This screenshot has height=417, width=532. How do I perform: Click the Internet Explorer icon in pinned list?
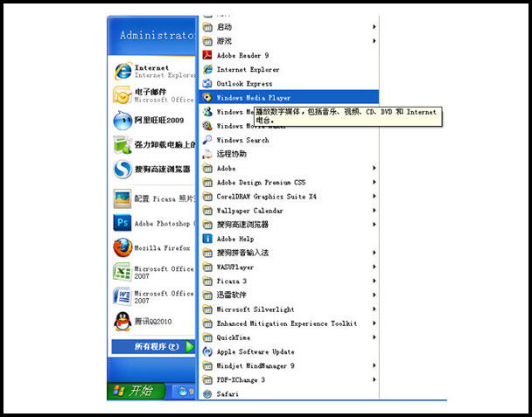(122, 71)
